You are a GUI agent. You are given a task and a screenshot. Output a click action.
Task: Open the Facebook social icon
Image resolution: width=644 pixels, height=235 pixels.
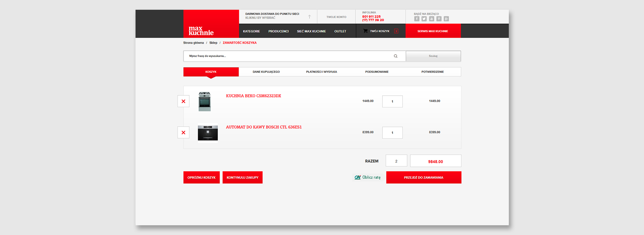tap(417, 19)
